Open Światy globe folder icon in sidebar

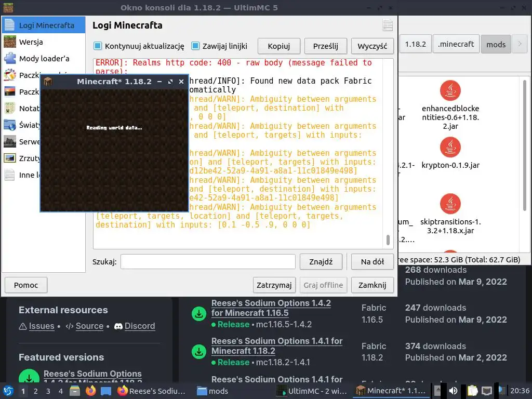pyautogui.click(x=10, y=125)
